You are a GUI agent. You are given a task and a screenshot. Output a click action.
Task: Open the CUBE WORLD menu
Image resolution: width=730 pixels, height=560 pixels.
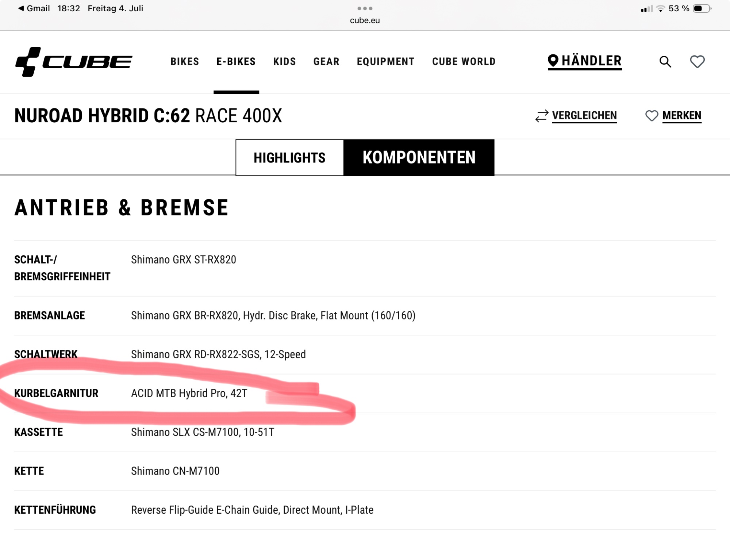tap(464, 61)
